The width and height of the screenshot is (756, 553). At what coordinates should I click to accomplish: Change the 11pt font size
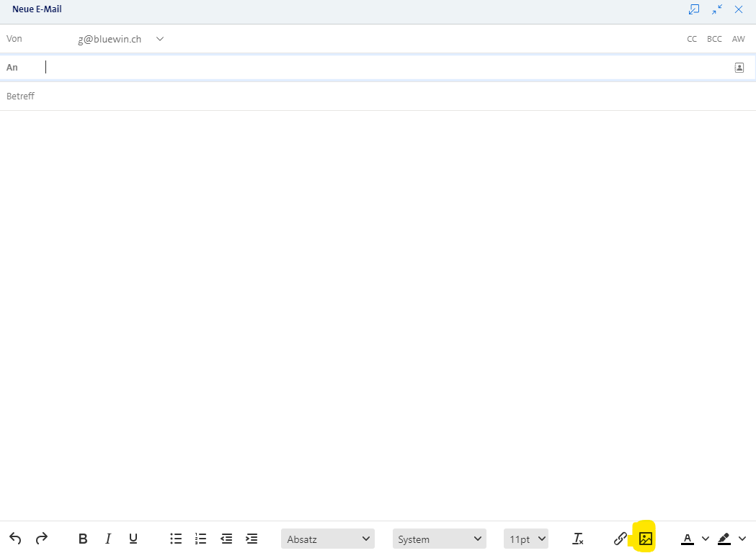click(x=525, y=538)
